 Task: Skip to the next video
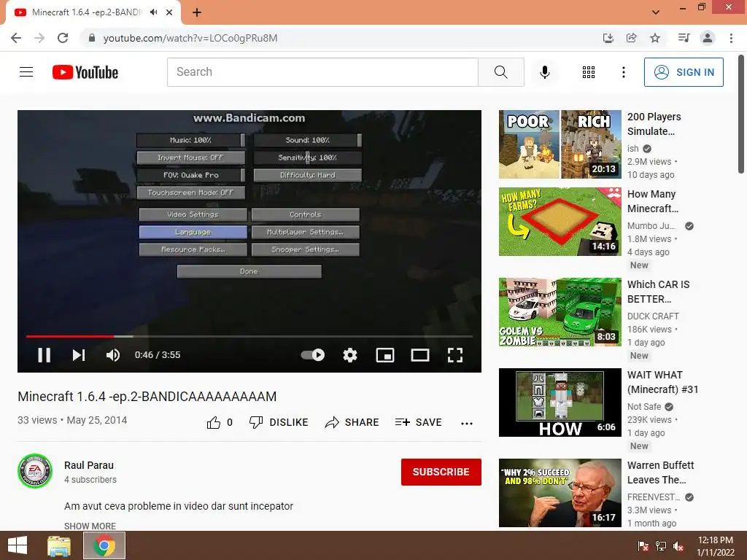pos(79,355)
